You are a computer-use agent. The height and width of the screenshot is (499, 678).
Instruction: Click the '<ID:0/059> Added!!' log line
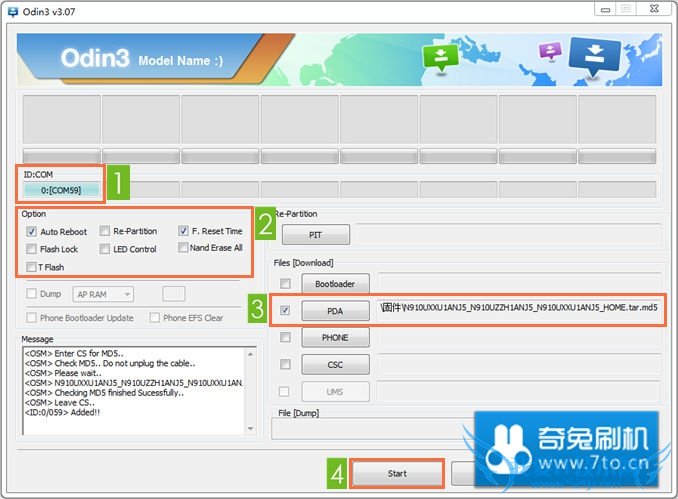pos(62,412)
